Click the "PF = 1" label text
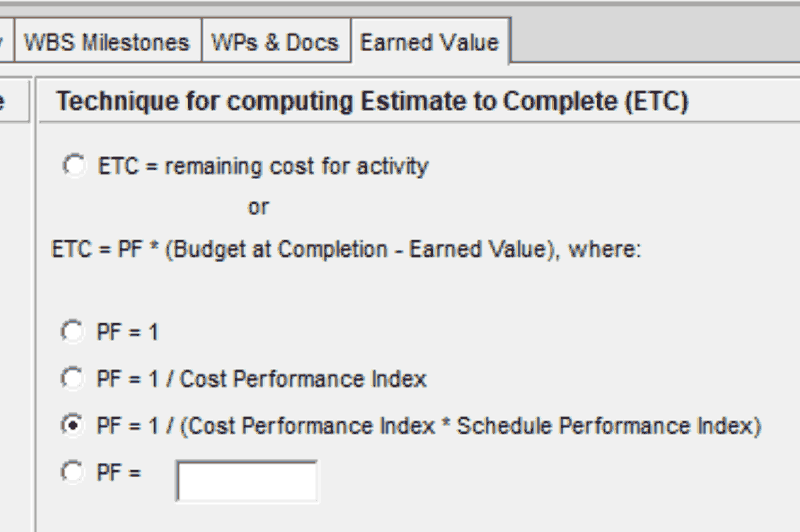Image resolution: width=800 pixels, height=532 pixels. (128, 331)
